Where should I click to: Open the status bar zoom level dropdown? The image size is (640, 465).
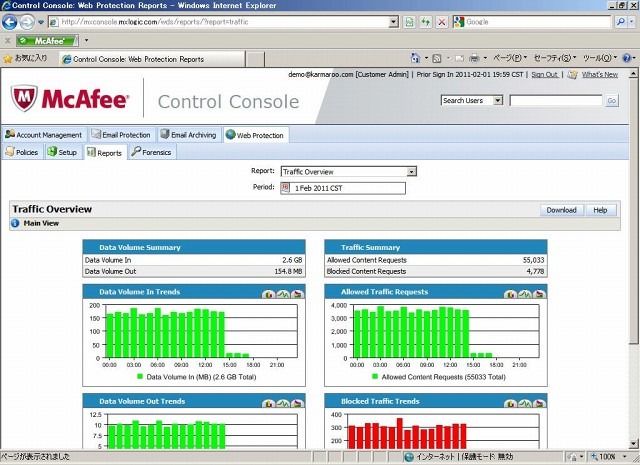coord(624,456)
